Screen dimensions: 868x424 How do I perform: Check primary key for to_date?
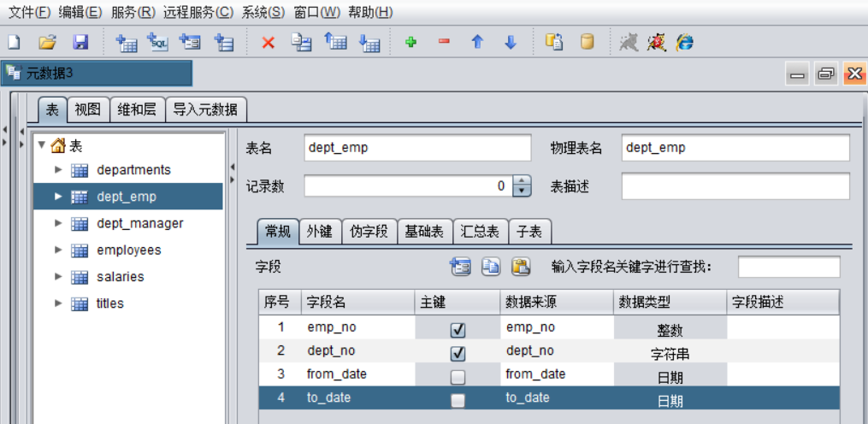coord(458,400)
